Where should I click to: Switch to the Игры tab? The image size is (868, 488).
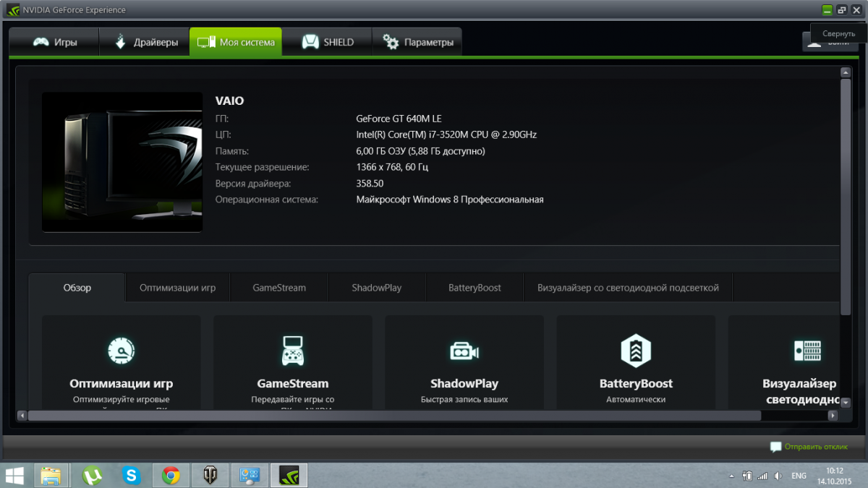click(x=55, y=42)
